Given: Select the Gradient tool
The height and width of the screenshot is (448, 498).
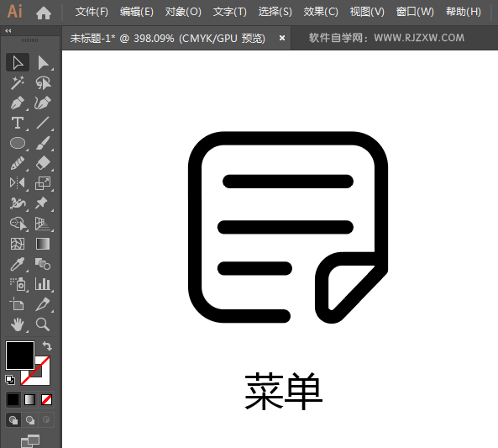Looking at the screenshot, I should pyautogui.click(x=43, y=244).
